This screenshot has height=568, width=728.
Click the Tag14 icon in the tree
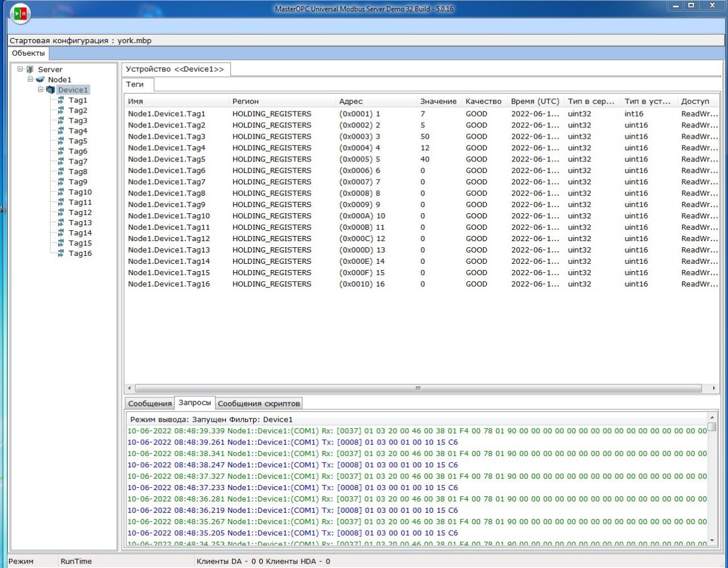(x=61, y=233)
